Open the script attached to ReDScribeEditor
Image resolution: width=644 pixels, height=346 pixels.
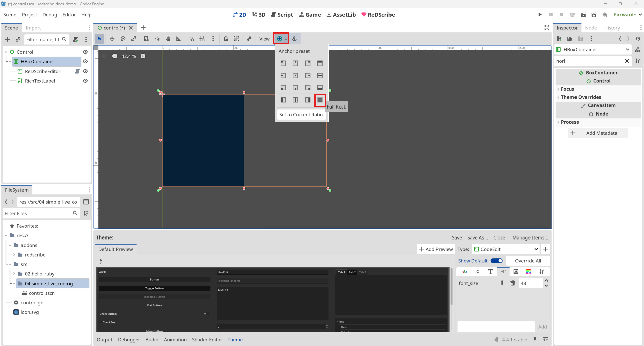77,71
